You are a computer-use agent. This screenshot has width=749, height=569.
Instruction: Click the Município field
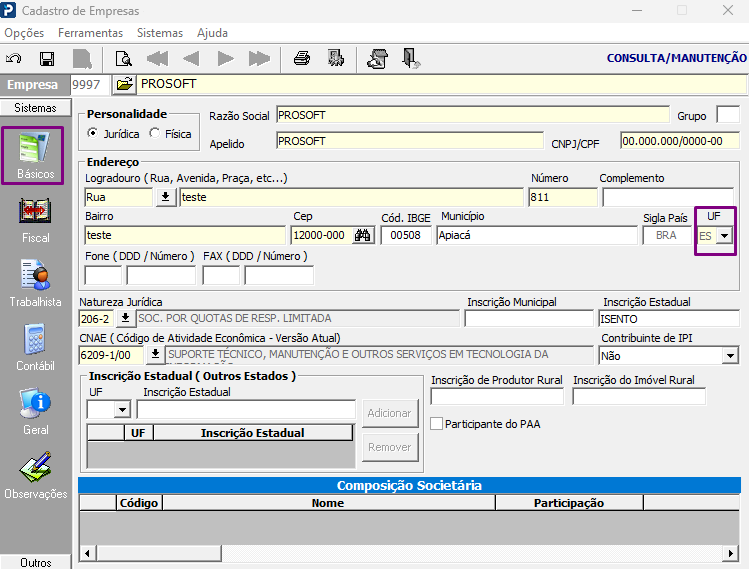(x=537, y=235)
